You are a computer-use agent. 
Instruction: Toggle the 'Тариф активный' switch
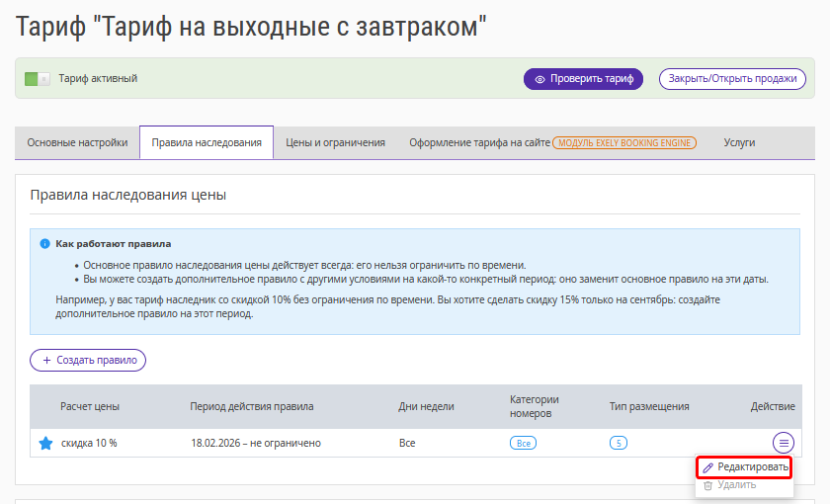pyautogui.click(x=37, y=79)
